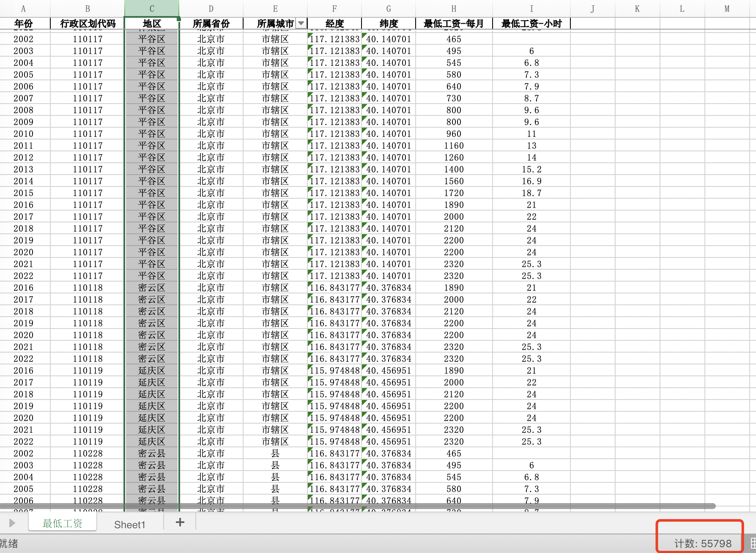Select monthly wage cell 1720

click(x=454, y=193)
